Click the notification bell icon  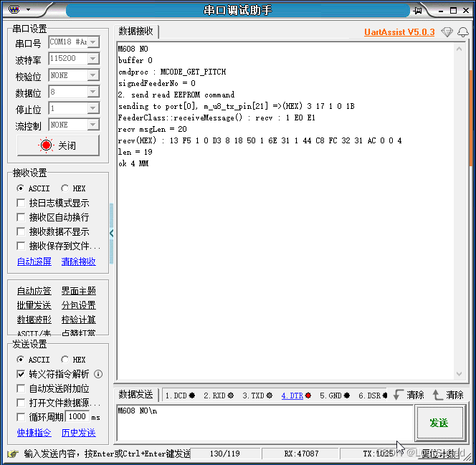463,32
